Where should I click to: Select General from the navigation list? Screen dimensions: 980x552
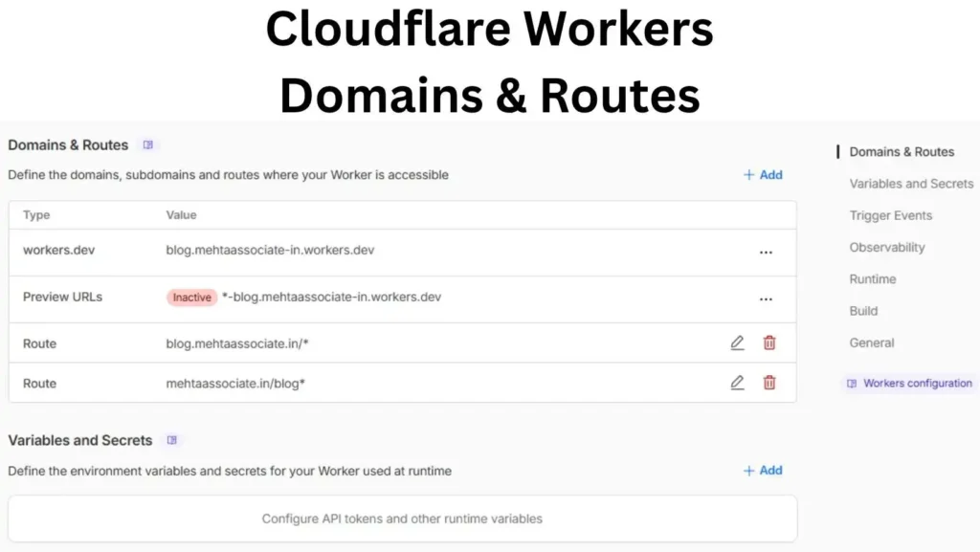tap(872, 342)
